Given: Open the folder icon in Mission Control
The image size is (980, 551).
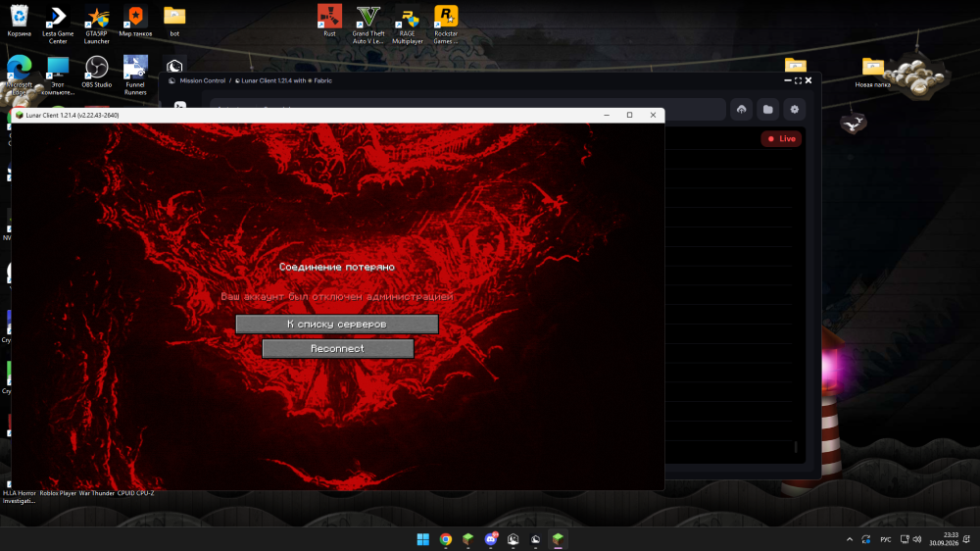Looking at the screenshot, I should tap(768, 110).
